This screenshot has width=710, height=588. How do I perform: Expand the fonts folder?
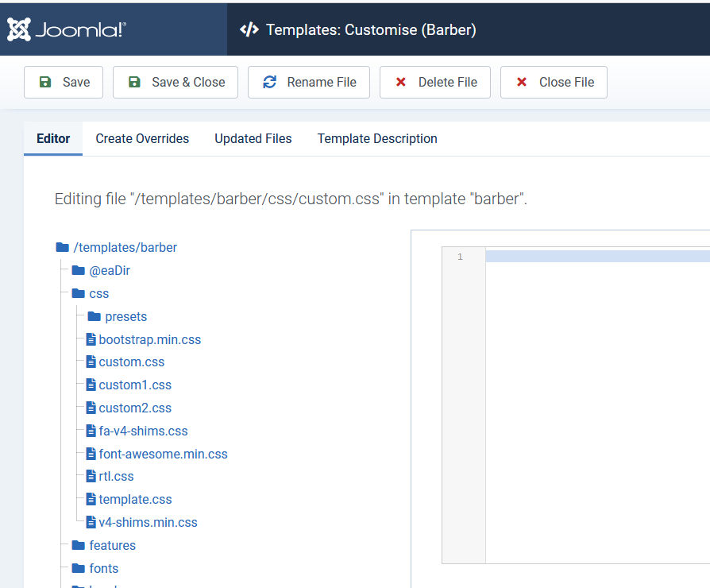click(x=103, y=568)
